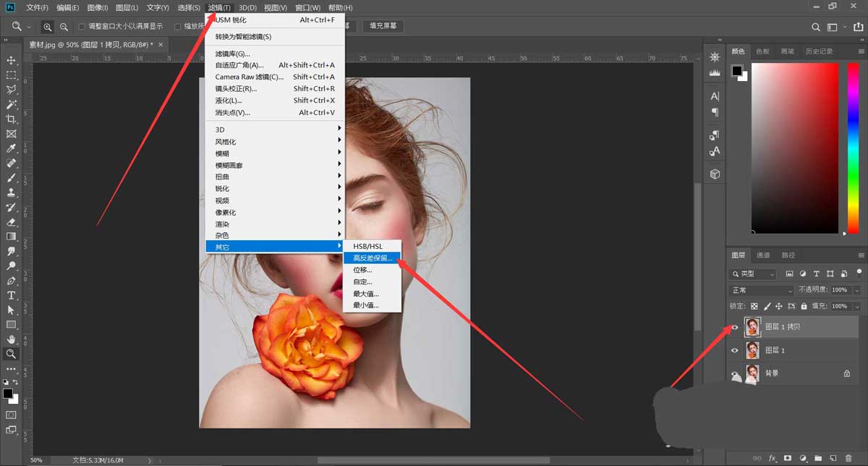
Task: Open the layer filter 类型 dropdown
Action: 752,273
